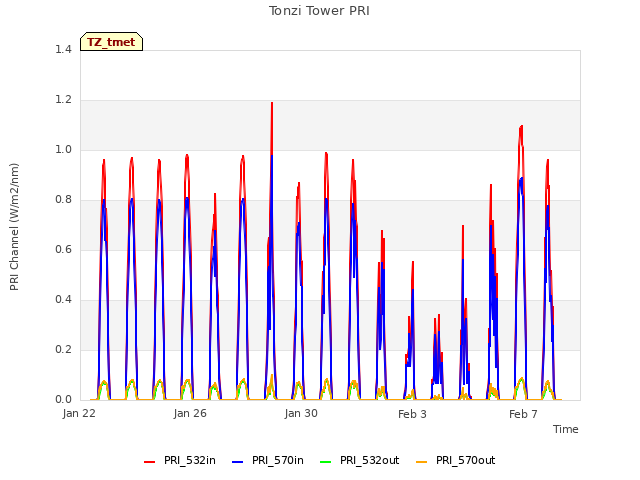
Task: Click the Jan 26 x-axis tick label
Action: point(190,413)
